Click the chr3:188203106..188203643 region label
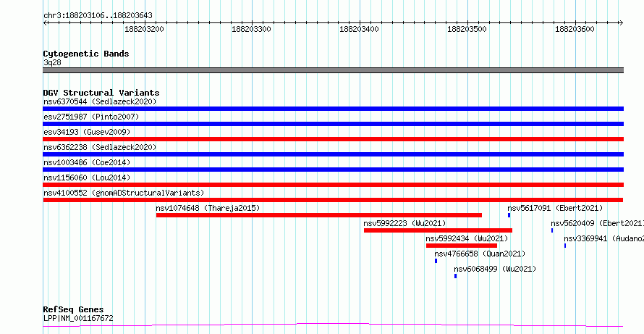 pos(98,16)
